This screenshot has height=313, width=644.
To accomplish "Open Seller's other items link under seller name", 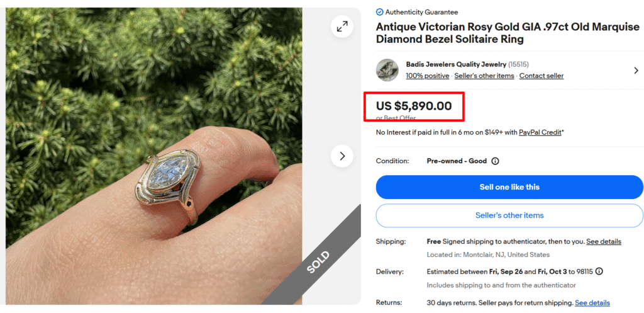I will (484, 76).
